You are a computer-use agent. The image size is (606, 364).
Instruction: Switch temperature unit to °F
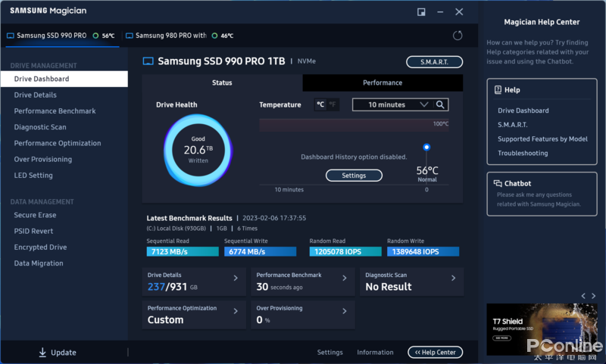tap(333, 104)
